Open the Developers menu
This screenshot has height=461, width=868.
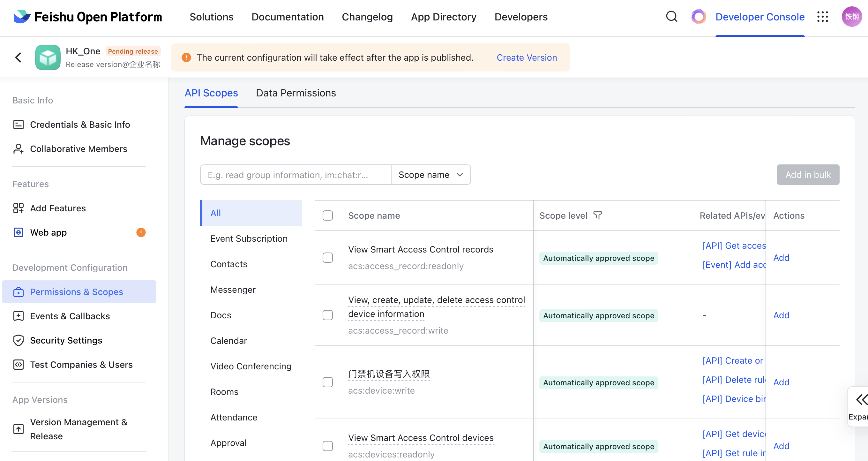tap(521, 17)
